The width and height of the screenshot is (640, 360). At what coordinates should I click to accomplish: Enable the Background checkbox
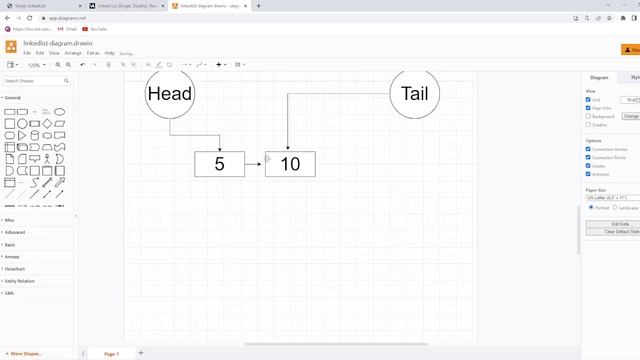[588, 116]
